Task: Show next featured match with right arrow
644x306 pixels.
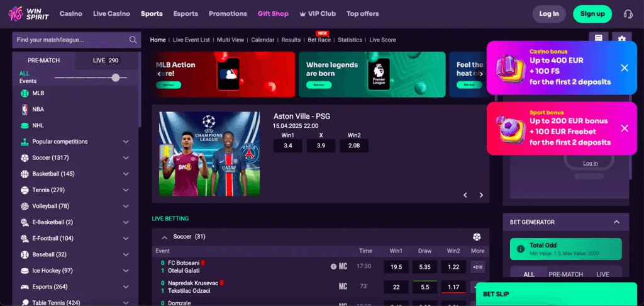Action: (481, 195)
